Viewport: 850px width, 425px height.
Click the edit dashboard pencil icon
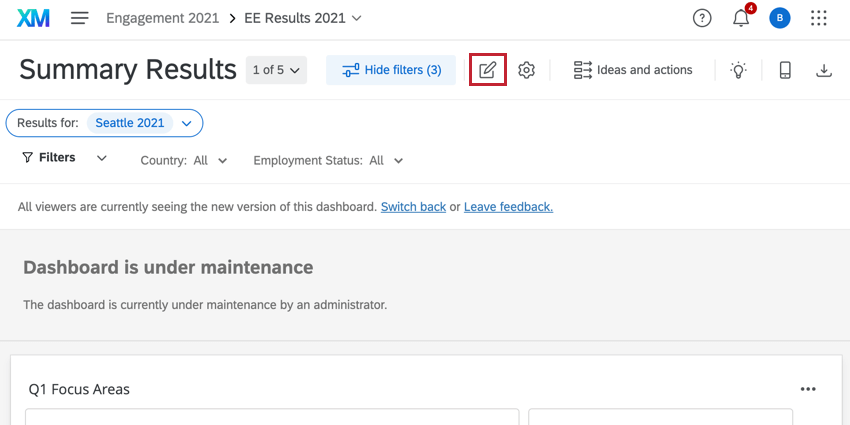click(488, 70)
